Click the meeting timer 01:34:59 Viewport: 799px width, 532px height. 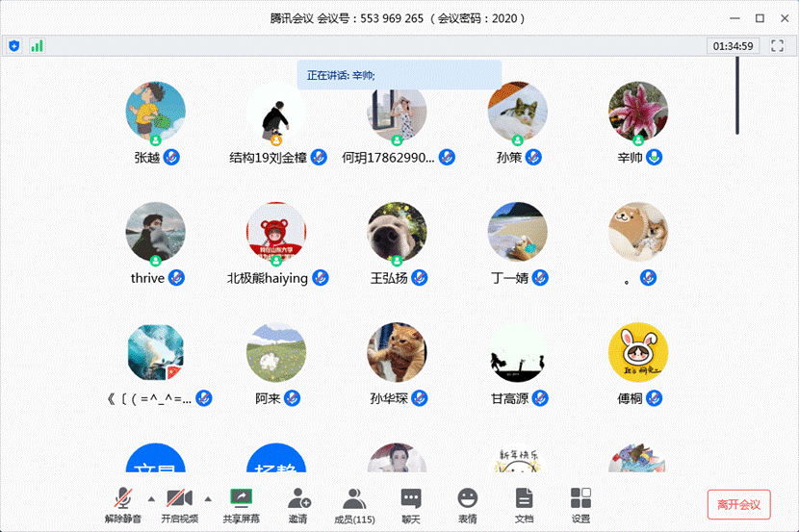pyautogui.click(x=734, y=45)
